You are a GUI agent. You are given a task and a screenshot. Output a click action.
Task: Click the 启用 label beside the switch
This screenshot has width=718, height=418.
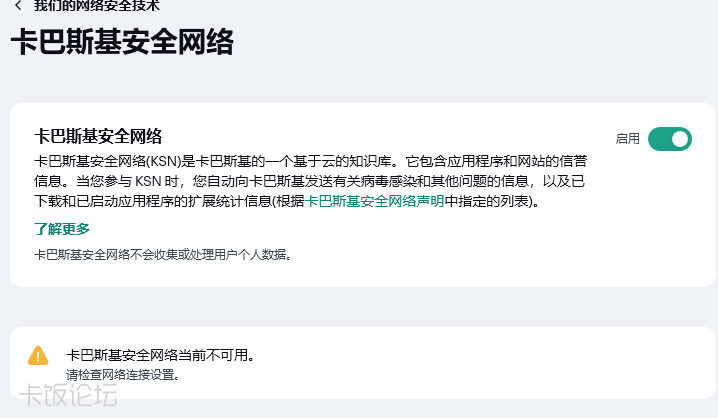pyautogui.click(x=627, y=139)
